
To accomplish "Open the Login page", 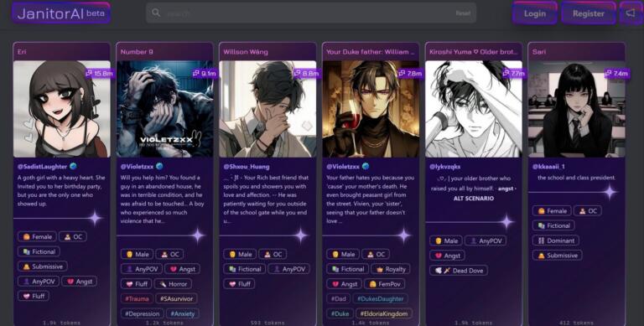I will [535, 13].
